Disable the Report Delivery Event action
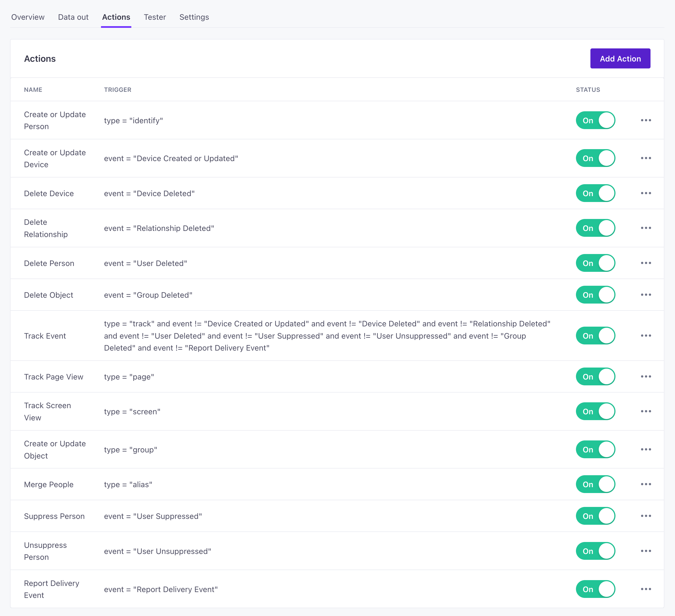675x616 pixels. 595,589
